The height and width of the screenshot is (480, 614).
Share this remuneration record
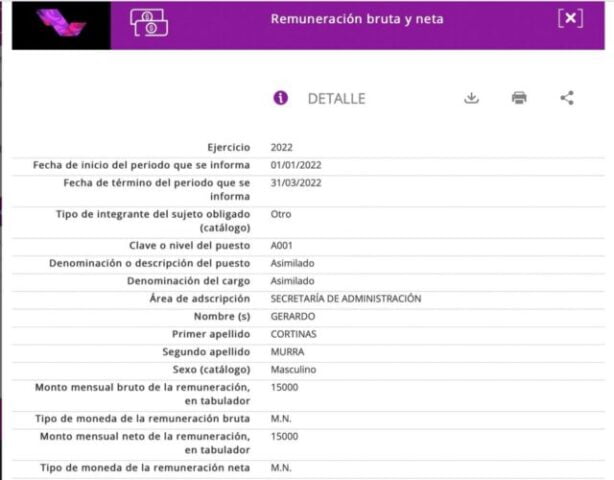coord(567,98)
